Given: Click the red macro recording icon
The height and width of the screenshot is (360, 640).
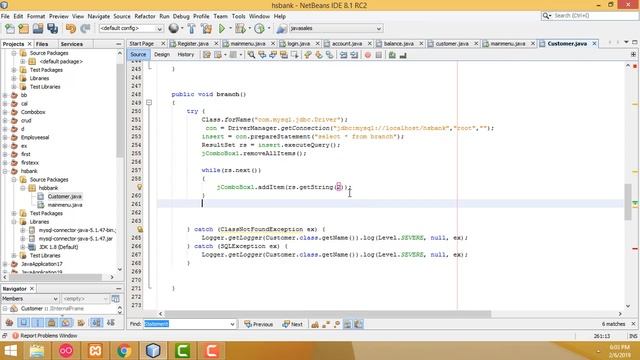Looking at the screenshot, I should [368, 55].
